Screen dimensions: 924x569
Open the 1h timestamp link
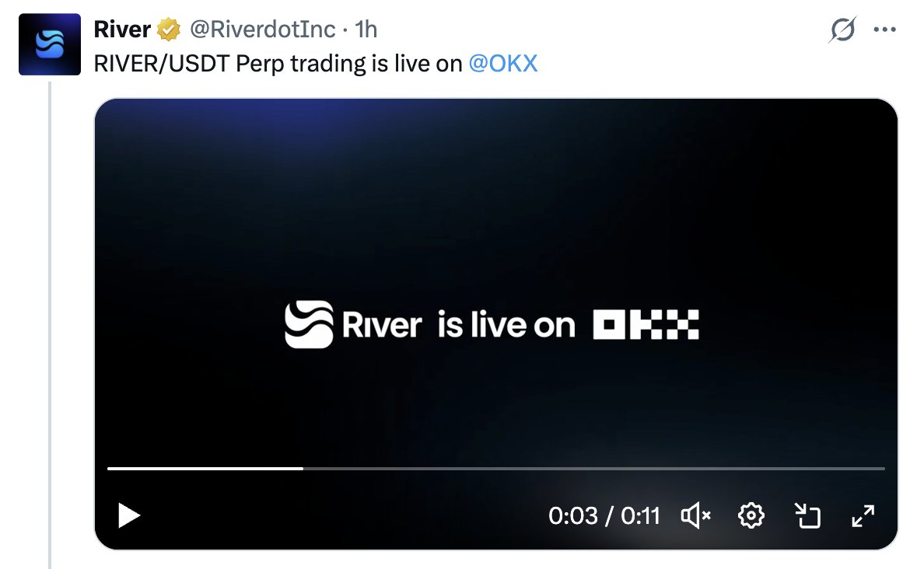pos(366,30)
